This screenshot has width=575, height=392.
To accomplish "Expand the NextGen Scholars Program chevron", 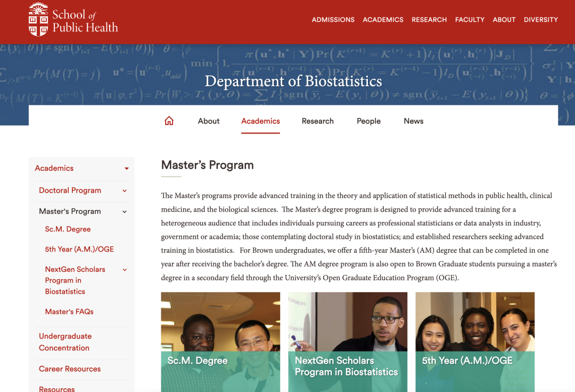I will [125, 270].
